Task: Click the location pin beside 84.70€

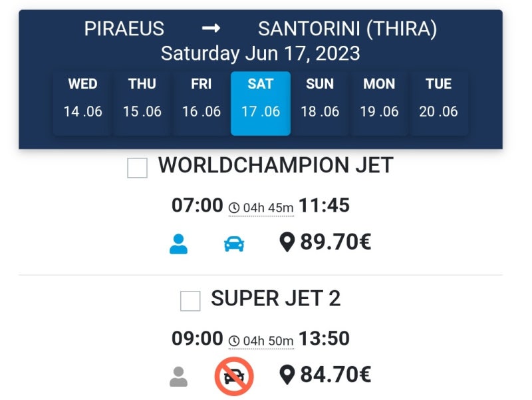Action: [287, 375]
